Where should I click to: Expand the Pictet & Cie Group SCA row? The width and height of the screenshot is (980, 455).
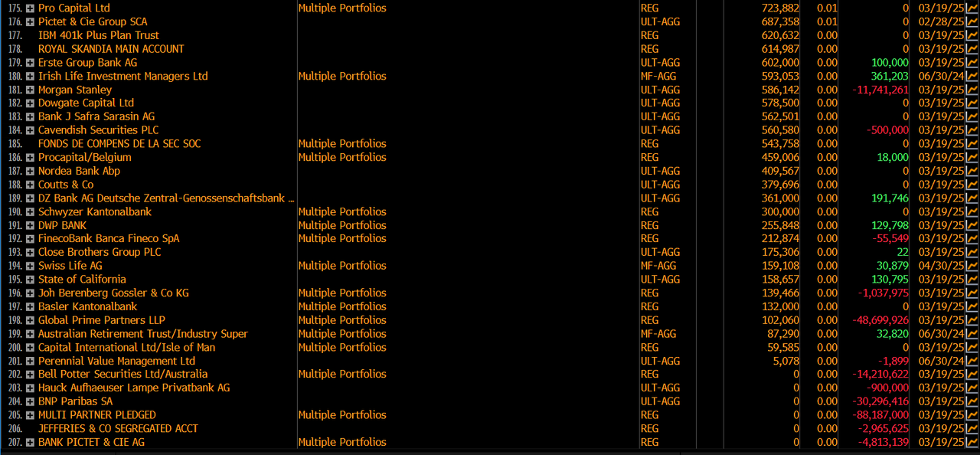30,22
